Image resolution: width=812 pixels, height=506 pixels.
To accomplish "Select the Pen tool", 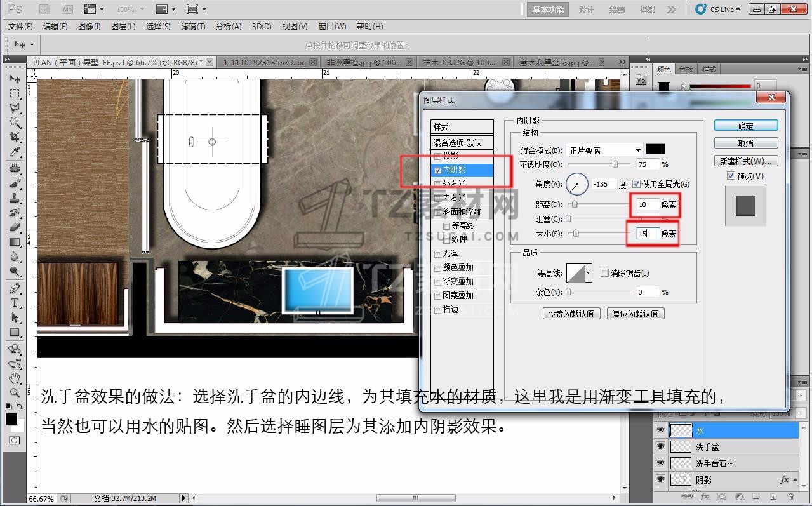I will [x=14, y=289].
